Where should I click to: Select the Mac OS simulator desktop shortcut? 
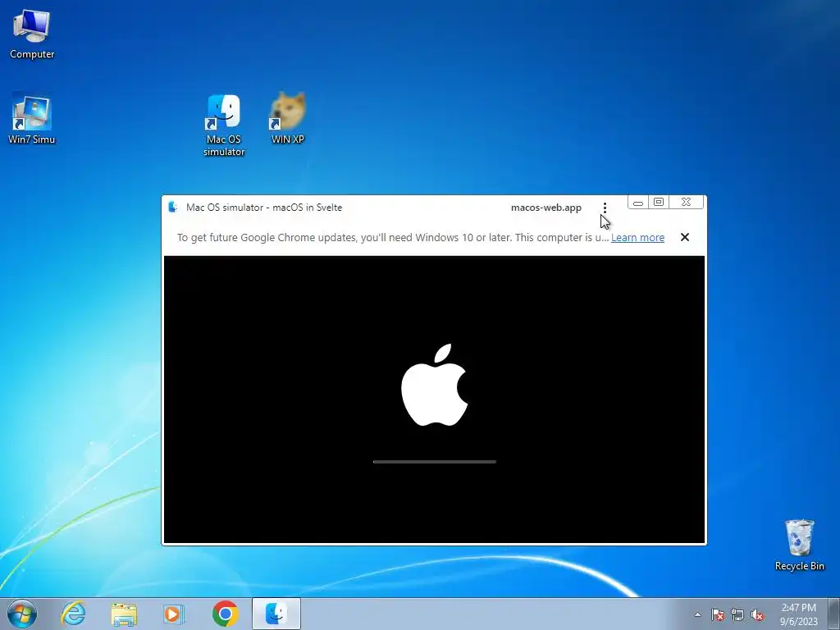[x=224, y=126]
